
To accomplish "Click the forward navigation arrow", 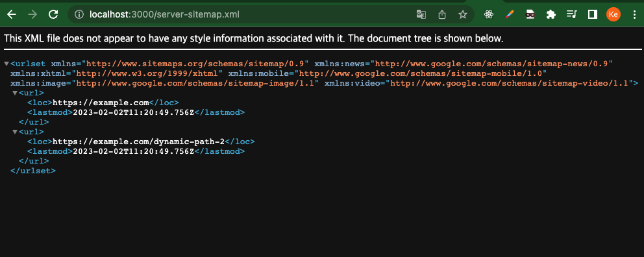I will coord(32,15).
